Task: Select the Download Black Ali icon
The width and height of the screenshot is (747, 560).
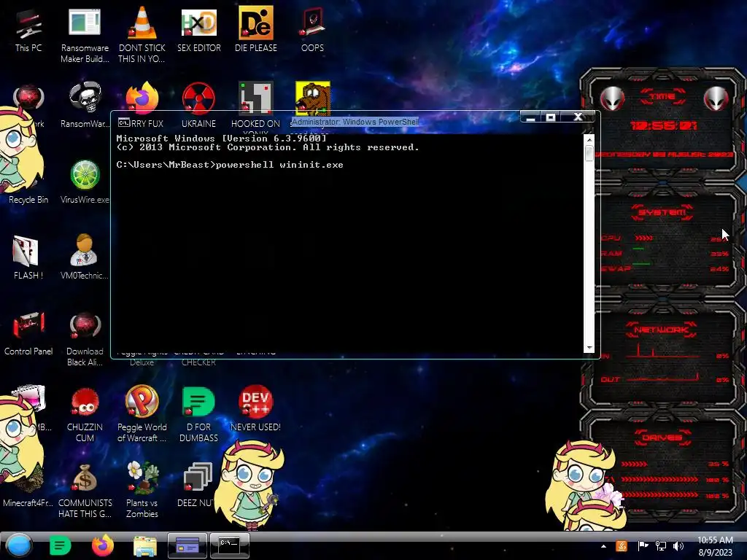Action: (x=85, y=339)
